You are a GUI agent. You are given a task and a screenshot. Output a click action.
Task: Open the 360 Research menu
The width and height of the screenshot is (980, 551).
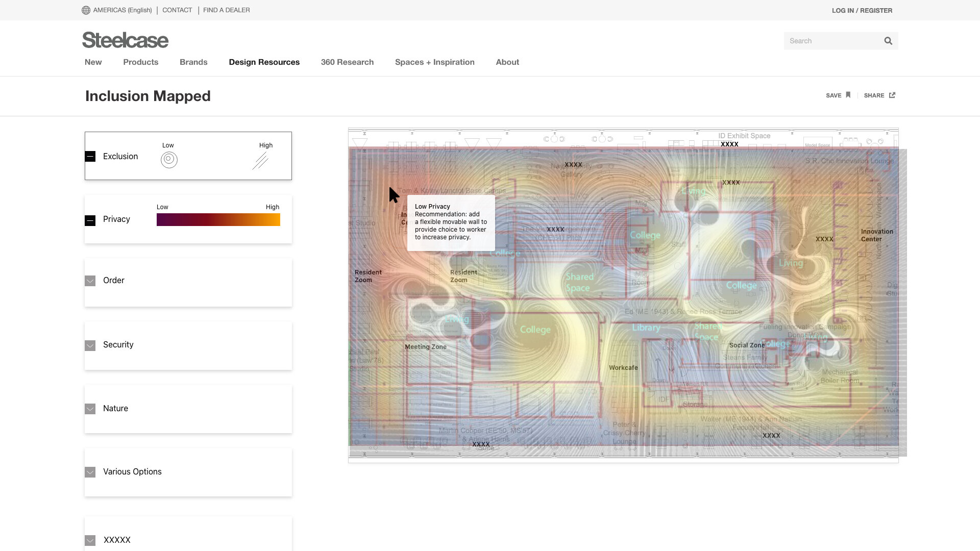347,62
